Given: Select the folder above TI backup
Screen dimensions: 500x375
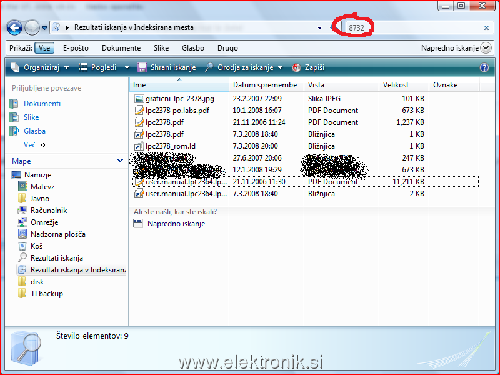Looking at the screenshot, I should 37,282.
